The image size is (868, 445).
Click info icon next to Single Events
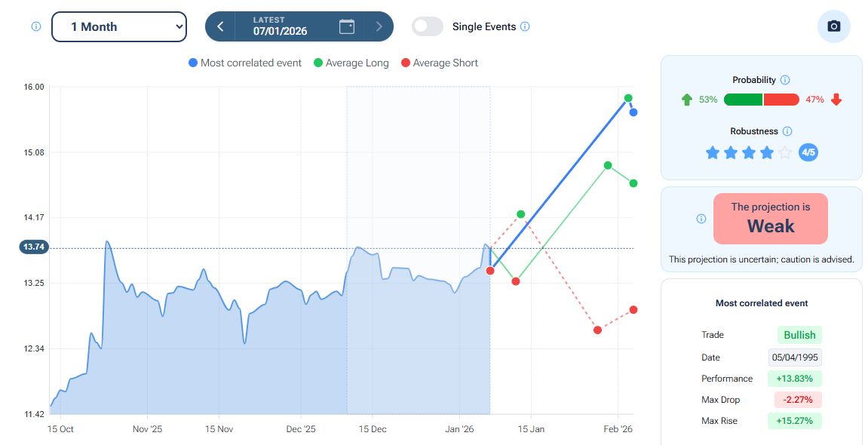pos(526,26)
